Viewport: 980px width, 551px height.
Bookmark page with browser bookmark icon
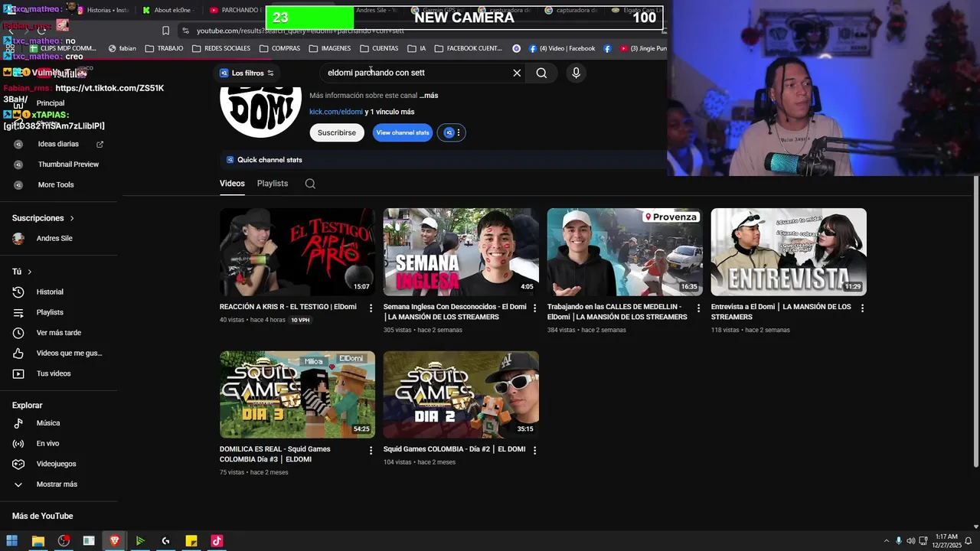[165, 31]
